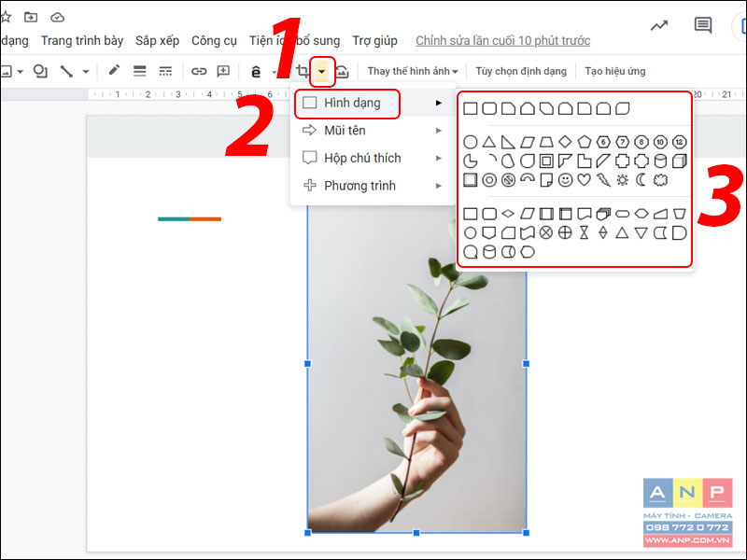Image resolution: width=747 pixels, height=560 pixels.
Task: Select the line tool
Action: [66, 72]
